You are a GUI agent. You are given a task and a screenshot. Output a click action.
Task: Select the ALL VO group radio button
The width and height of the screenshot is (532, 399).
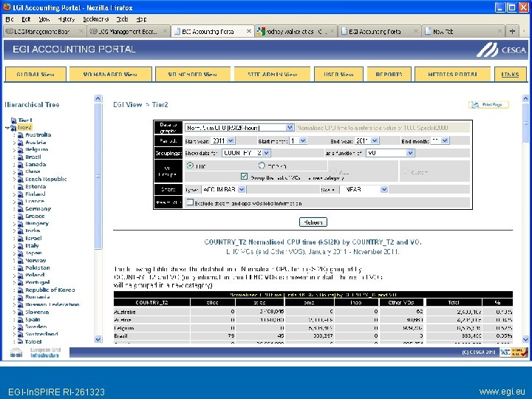click(333, 171)
